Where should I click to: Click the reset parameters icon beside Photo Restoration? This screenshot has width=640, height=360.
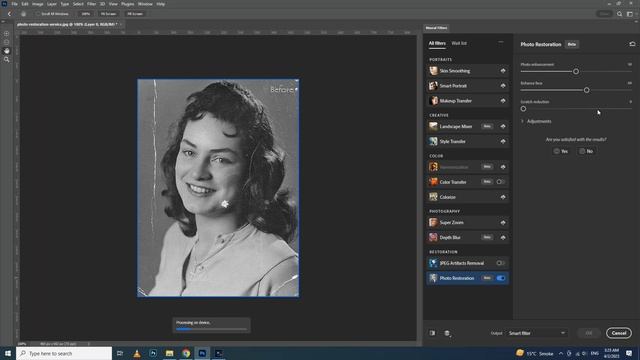632,44
